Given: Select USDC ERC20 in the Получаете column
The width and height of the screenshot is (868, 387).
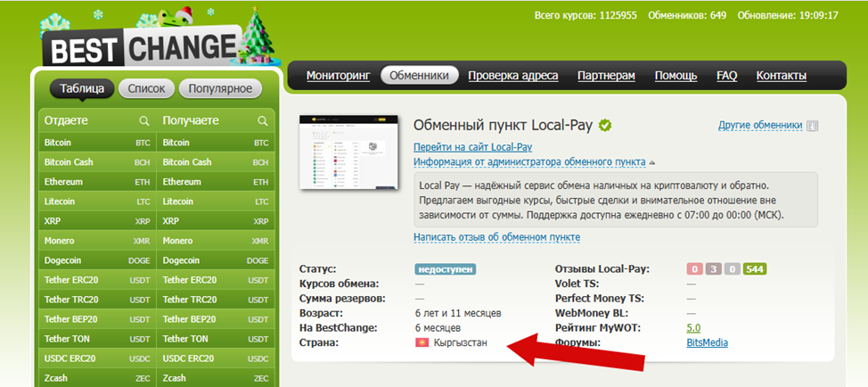Looking at the screenshot, I should point(216,358).
